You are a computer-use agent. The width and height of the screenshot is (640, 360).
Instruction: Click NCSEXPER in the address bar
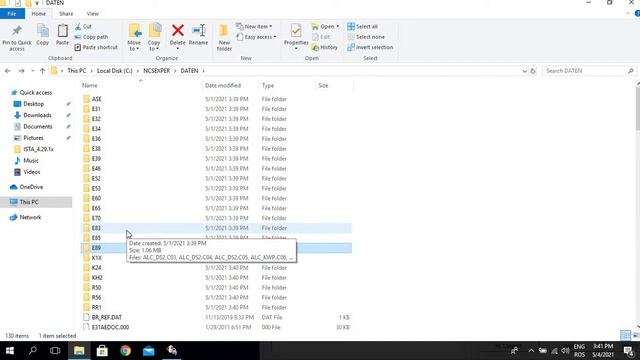pyautogui.click(x=157, y=71)
